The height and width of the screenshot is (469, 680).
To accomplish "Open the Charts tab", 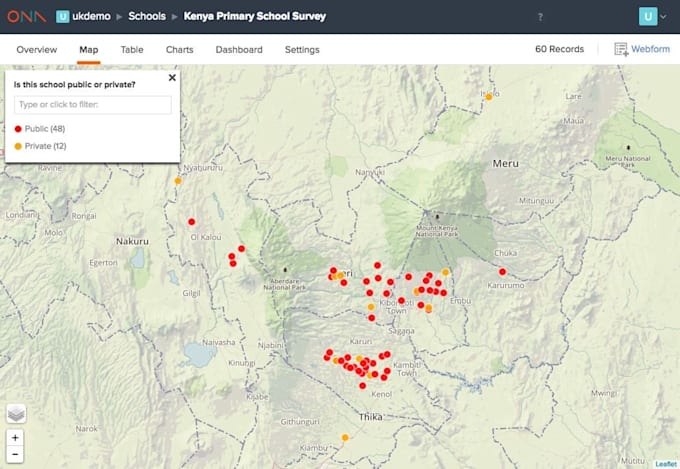I will click(x=179, y=49).
